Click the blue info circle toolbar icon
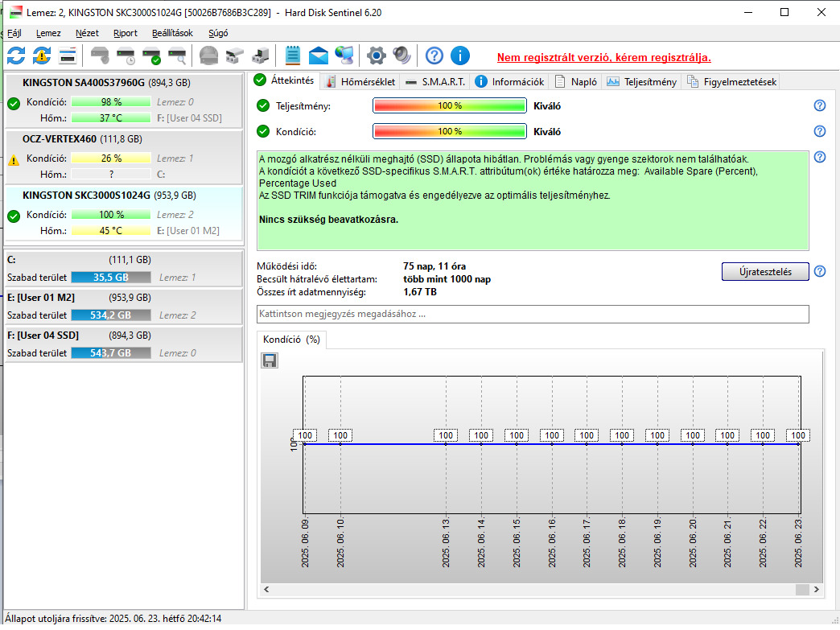 click(460, 56)
